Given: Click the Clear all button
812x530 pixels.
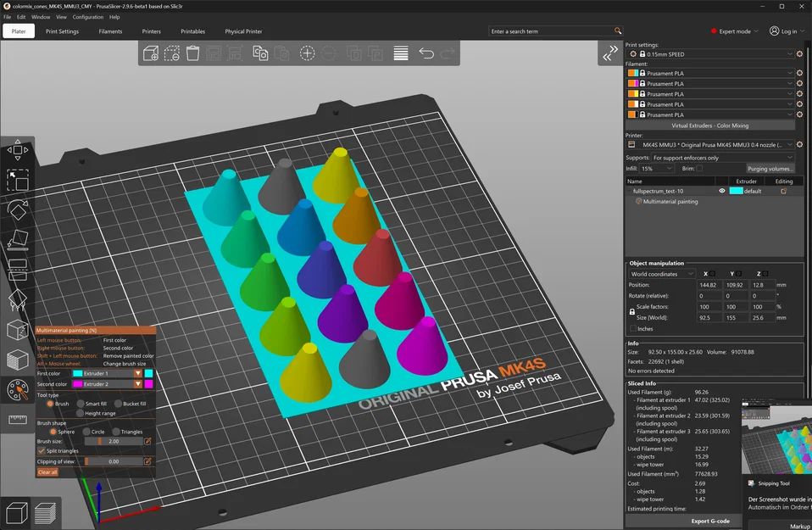Looking at the screenshot, I should click(x=47, y=472).
